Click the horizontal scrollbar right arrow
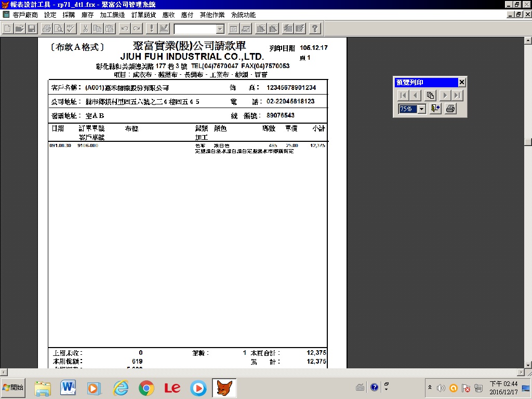 click(521, 373)
